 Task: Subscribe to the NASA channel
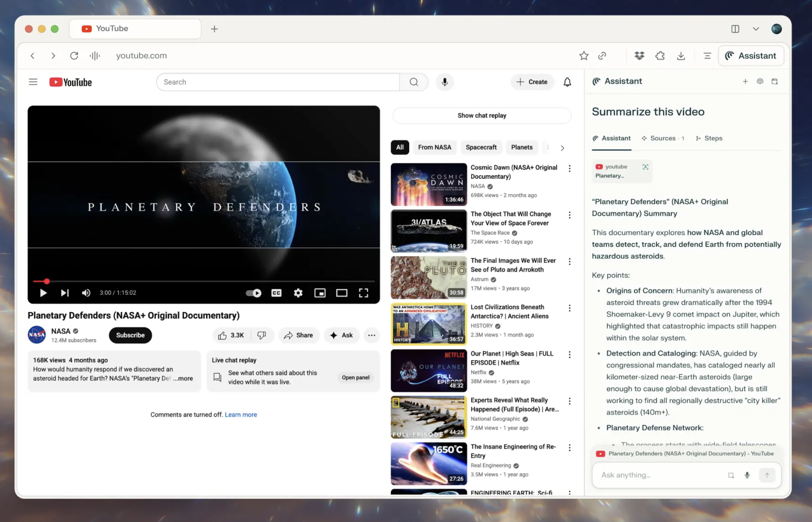[x=130, y=335]
